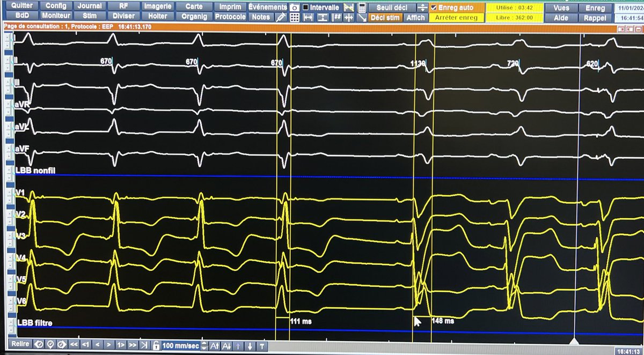
Task: Open the calculator tool icon
Action: coord(362,8)
